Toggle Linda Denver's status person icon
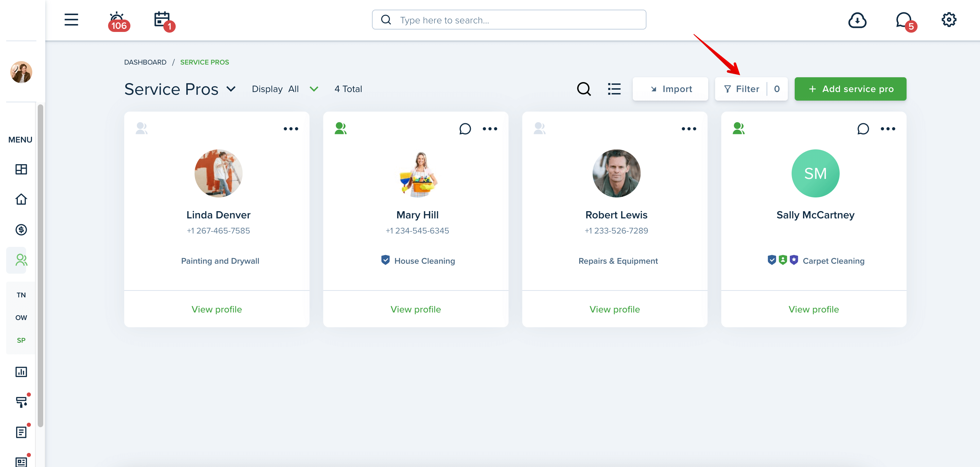Image resolution: width=980 pixels, height=467 pixels. click(x=141, y=128)
